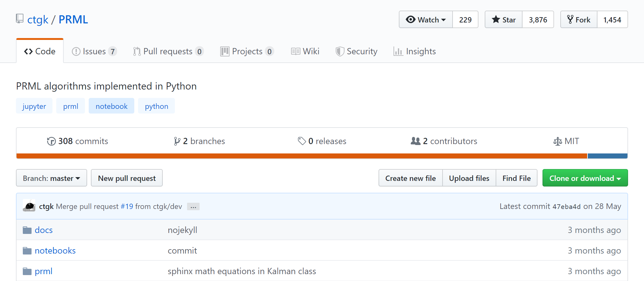Open the sphinx math equations commit message
This screenshot has height=281, width=644.
242,271
